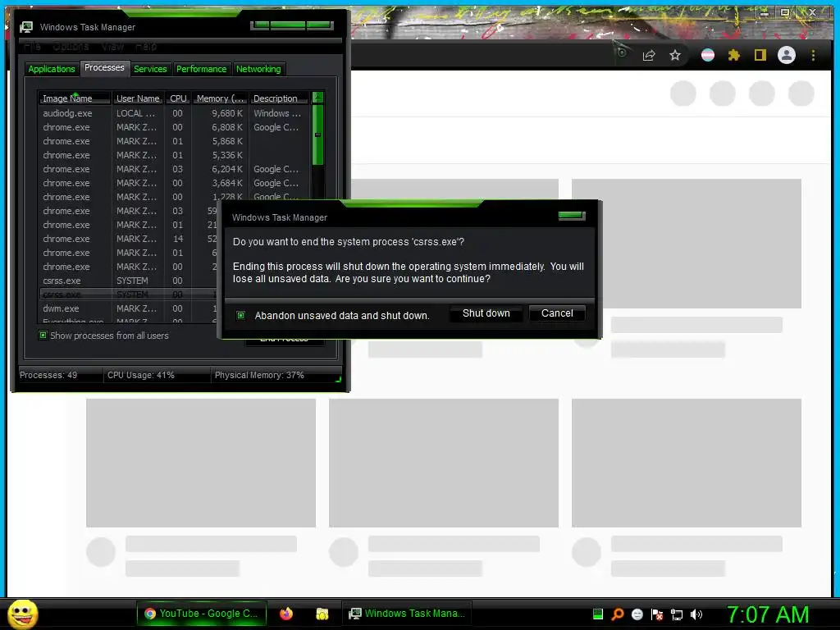Select the chrome.exe row with CPU 14
This screenshot has height=630, width=840.
[x=129, y=239]
